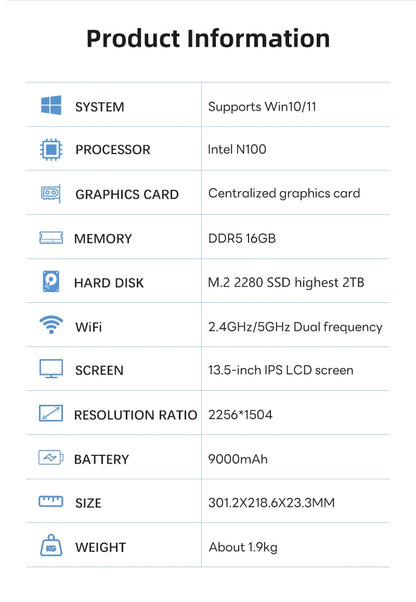Click the BATTERY label

(101, 459)
